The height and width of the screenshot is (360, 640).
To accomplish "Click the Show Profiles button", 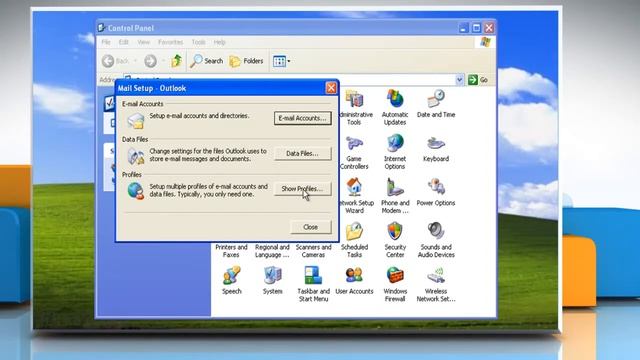I will coord(302,189).
